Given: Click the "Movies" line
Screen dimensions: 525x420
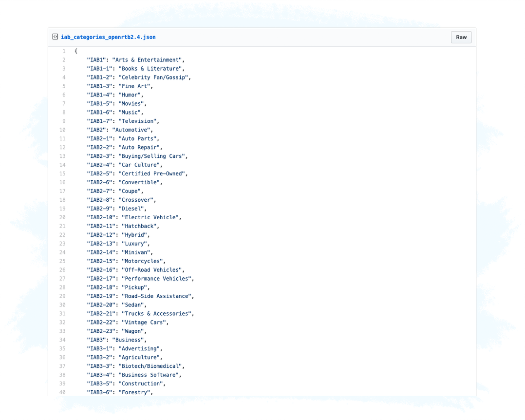Looking at the screenshot, I should (116, 104).
